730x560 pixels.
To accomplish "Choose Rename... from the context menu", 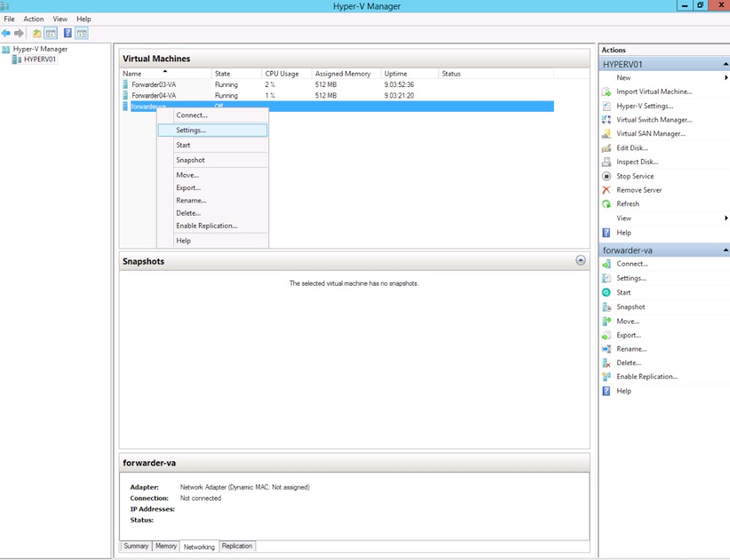I will tap(213, 201).
